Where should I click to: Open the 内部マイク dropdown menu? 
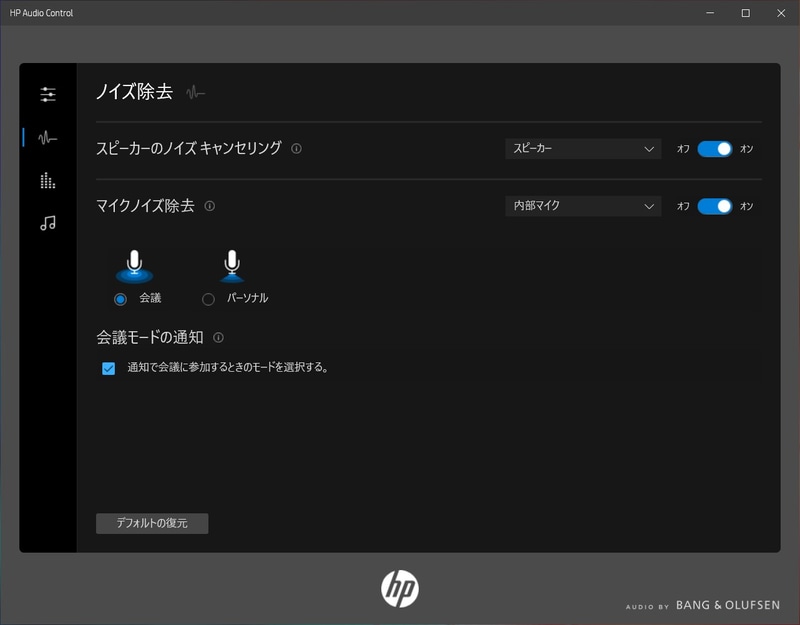click(582, 206)
